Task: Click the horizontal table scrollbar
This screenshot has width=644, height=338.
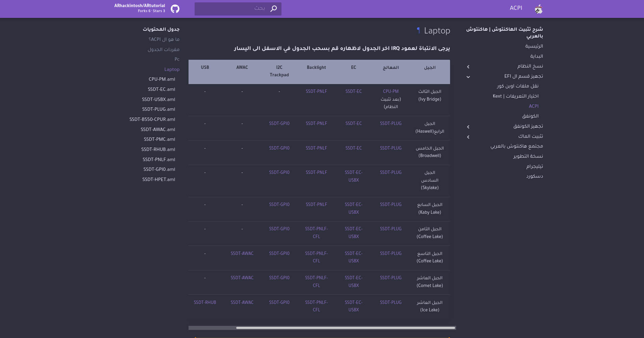Action: pyautogui.click(x=345, y=328)
